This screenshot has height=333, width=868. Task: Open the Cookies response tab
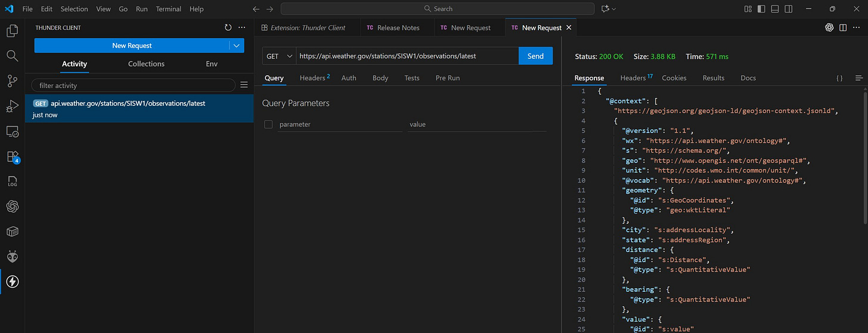point(674,78)
